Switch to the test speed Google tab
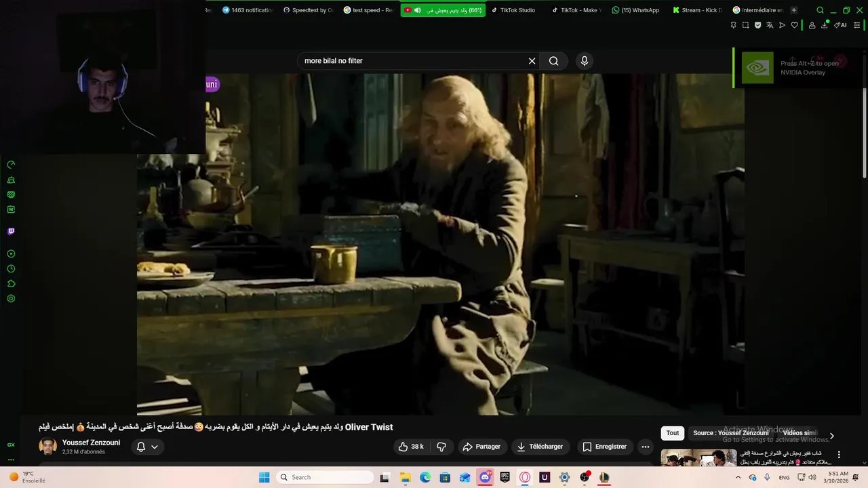The width and height of the screenshot is (868, 488). click(x=368, y=10)
